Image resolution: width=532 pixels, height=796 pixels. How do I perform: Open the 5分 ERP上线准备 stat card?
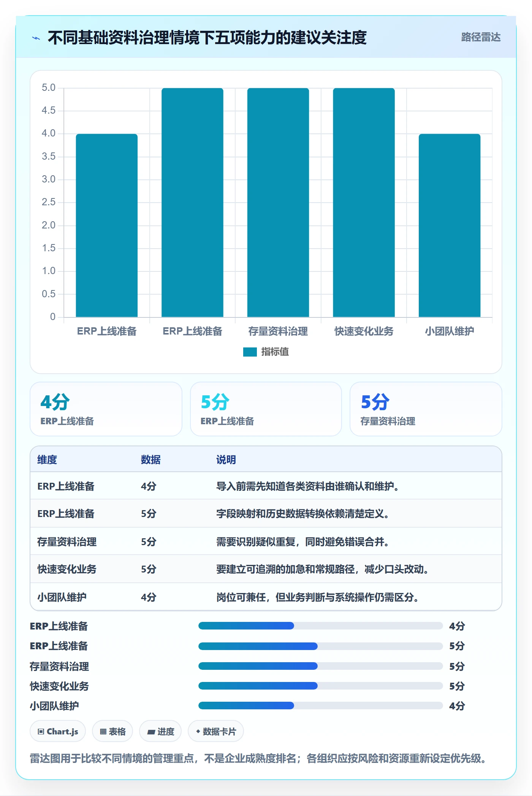point(266,409)
